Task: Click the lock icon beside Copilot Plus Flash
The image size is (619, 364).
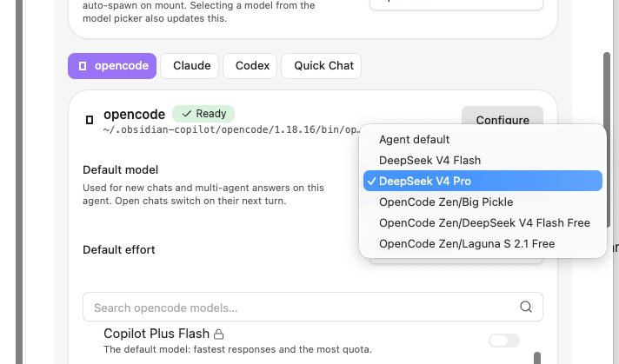Action: point(219,334)
